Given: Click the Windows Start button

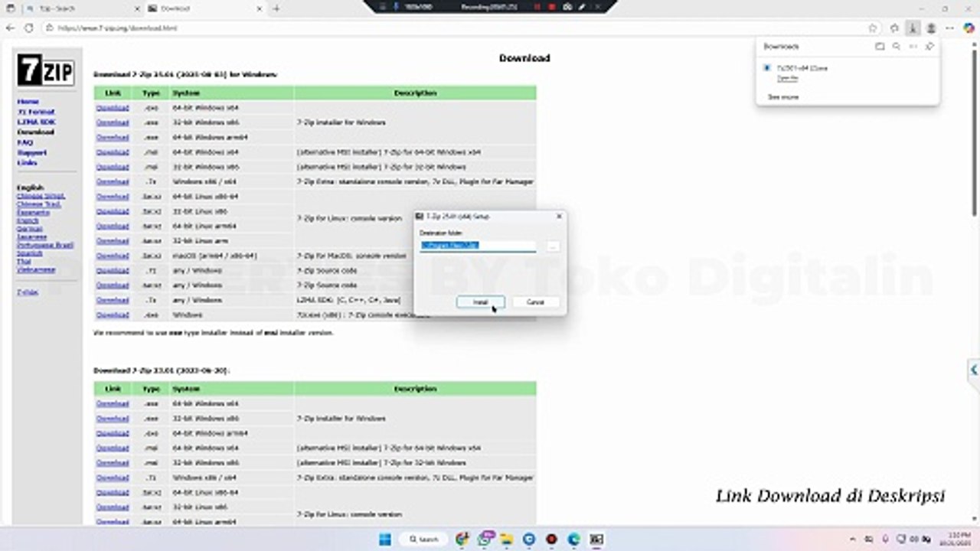Looking at the screenshot, I should [385, 539].
